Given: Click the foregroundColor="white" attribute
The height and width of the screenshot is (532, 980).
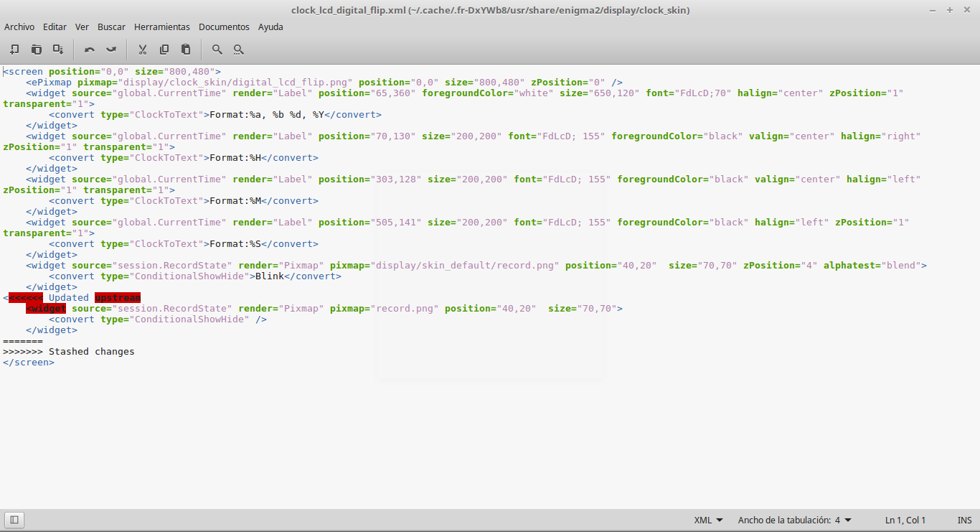Looking at the screenshot, I should tap(488, 93).
